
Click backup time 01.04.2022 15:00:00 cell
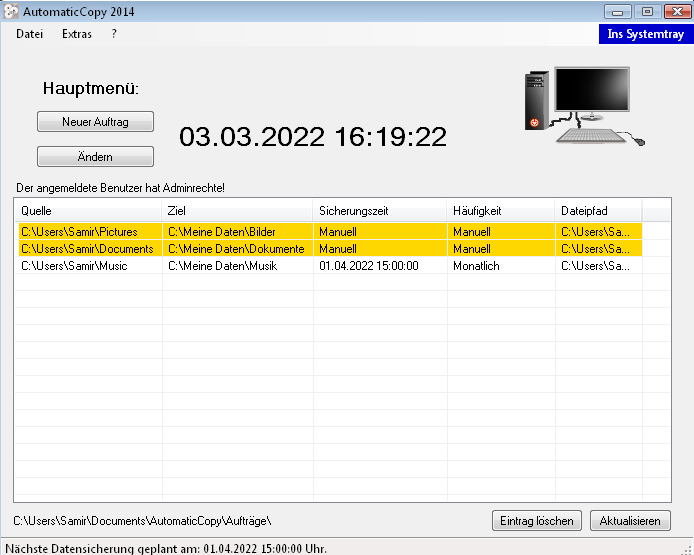380,266
